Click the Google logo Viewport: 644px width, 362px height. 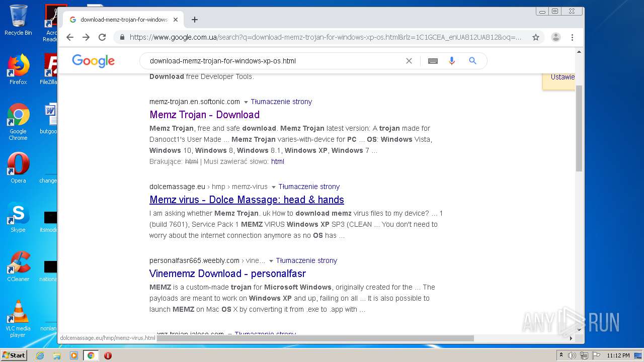[94, 61]
